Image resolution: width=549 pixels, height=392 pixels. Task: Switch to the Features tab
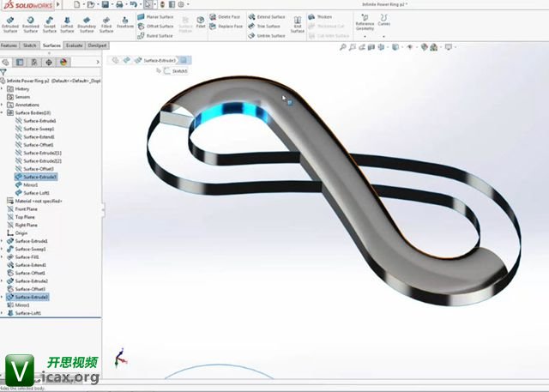[9, 45]
